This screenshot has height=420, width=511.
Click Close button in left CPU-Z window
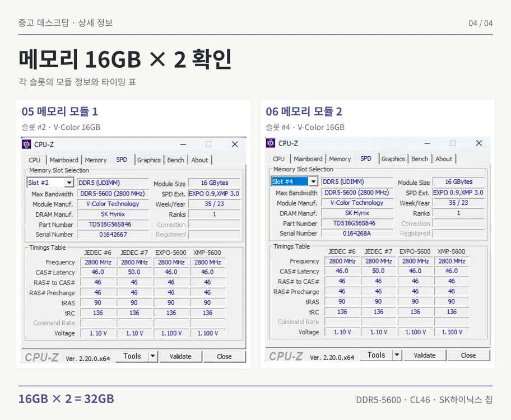tap(224, 357)
